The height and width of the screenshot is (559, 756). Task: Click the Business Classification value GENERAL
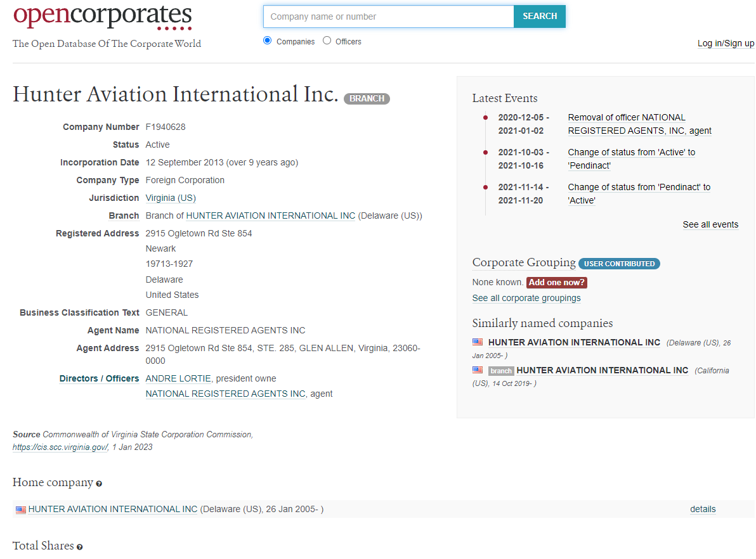(x=167, y=312)
